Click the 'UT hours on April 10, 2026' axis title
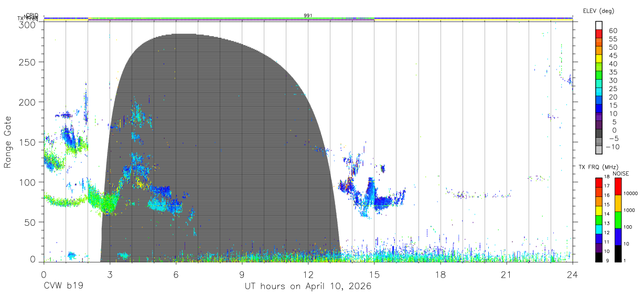Viewport: 644px width, 297px height. coord(308,287)
